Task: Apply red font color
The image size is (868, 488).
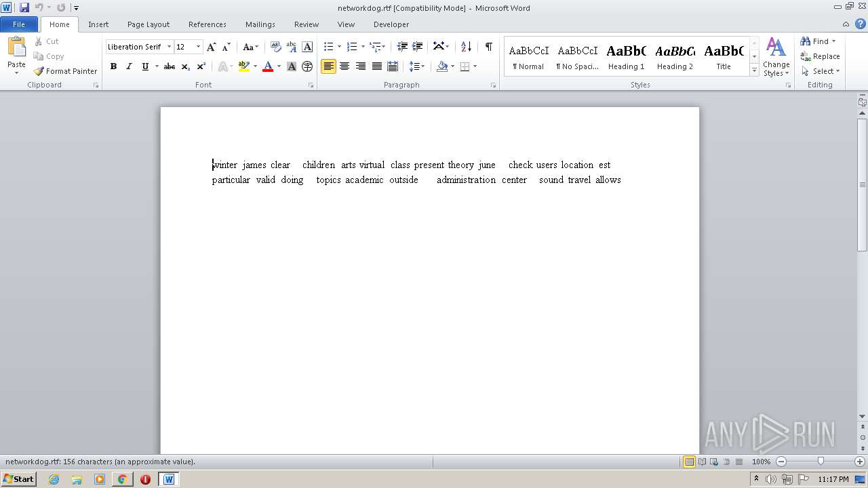Action: (268, 66)
